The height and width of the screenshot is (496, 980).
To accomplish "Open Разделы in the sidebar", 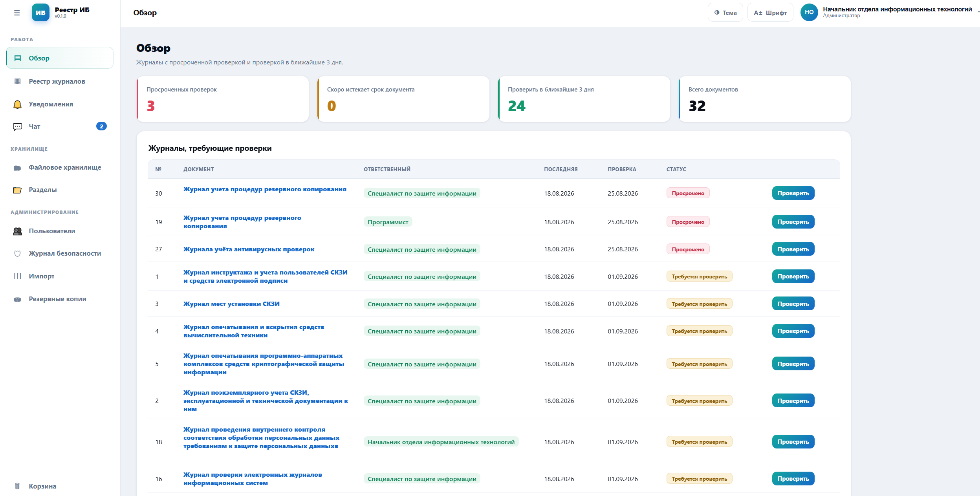I will tap(60, 190).
